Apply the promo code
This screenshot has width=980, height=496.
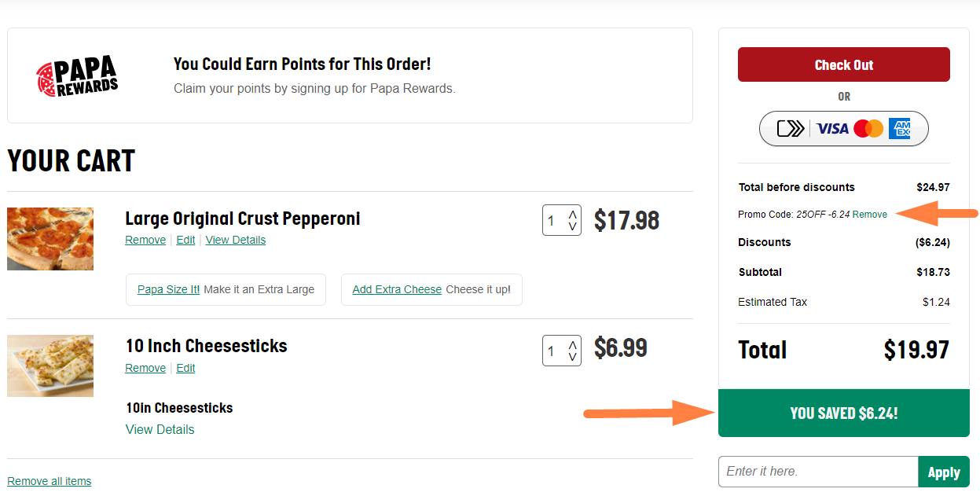(x=943, y=472)
